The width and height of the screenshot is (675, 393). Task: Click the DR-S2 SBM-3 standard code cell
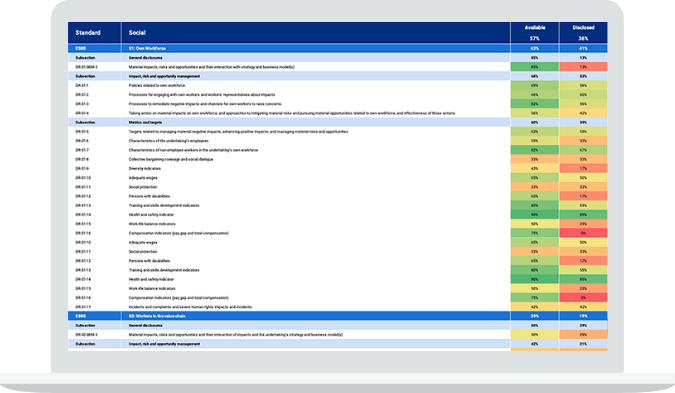click(86, 334)
